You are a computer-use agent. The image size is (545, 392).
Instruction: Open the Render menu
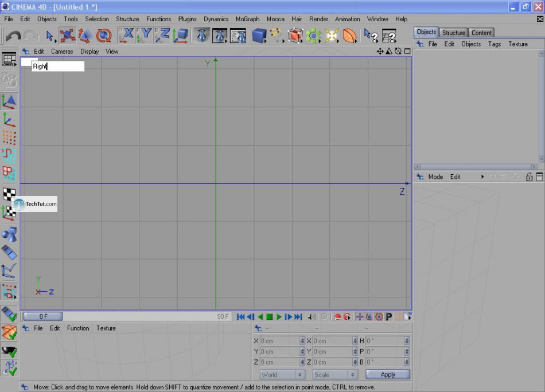click(x=318, y=19)
